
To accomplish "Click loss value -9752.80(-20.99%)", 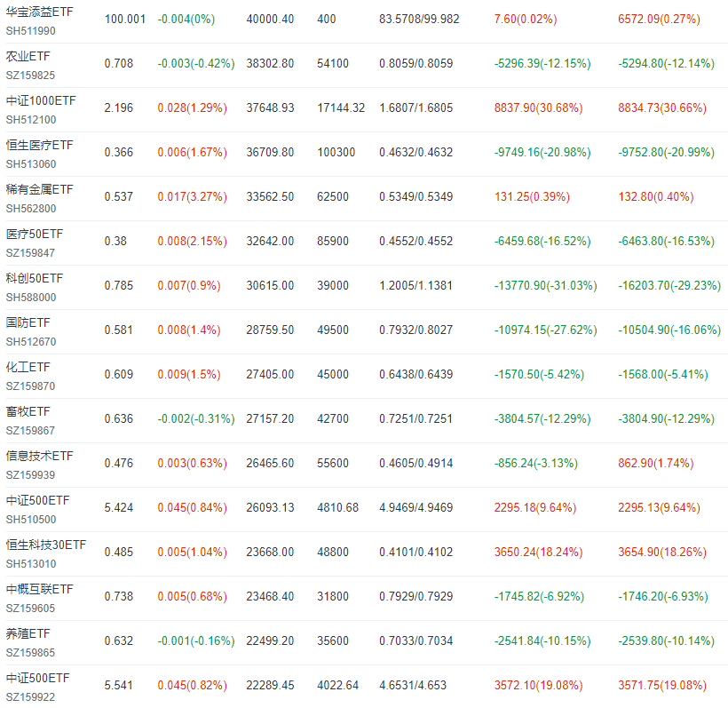I will [666, 153].
